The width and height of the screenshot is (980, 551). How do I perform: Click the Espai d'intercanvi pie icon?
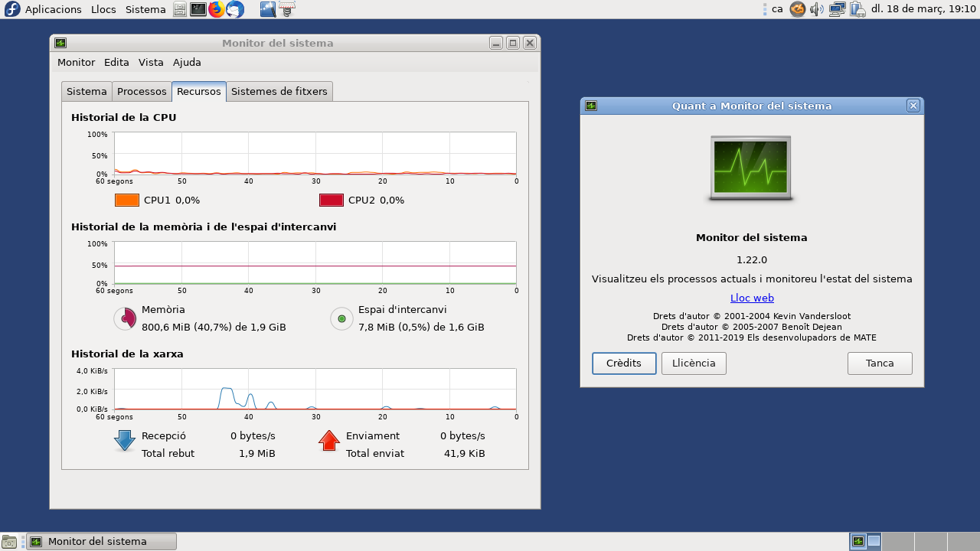click(341, 318)
